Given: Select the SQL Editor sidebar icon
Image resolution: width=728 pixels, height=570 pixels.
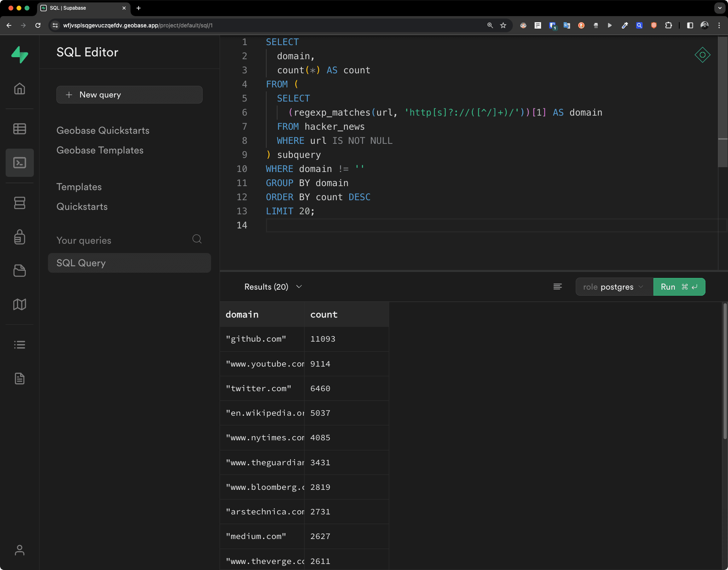Looking at the screenshot, I should [19, 163].
